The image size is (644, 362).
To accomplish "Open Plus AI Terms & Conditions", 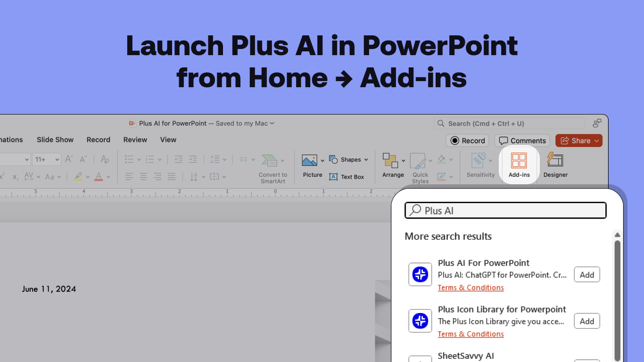I will pos(471,288).
